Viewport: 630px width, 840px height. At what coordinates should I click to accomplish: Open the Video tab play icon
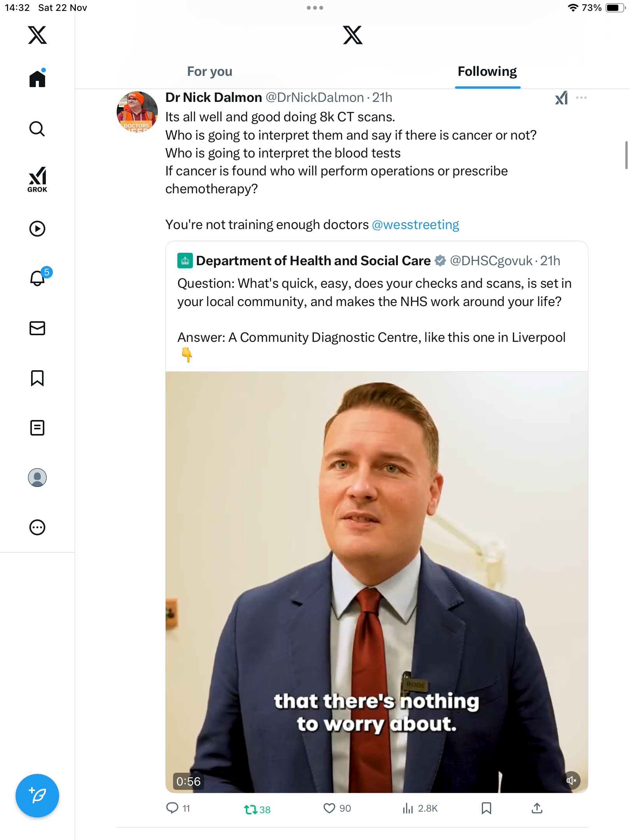(37, 229)
